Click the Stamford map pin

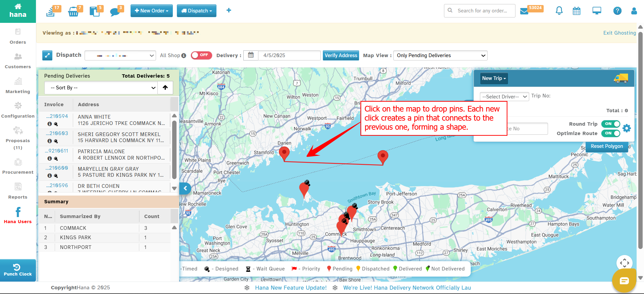tap(284, 154)
